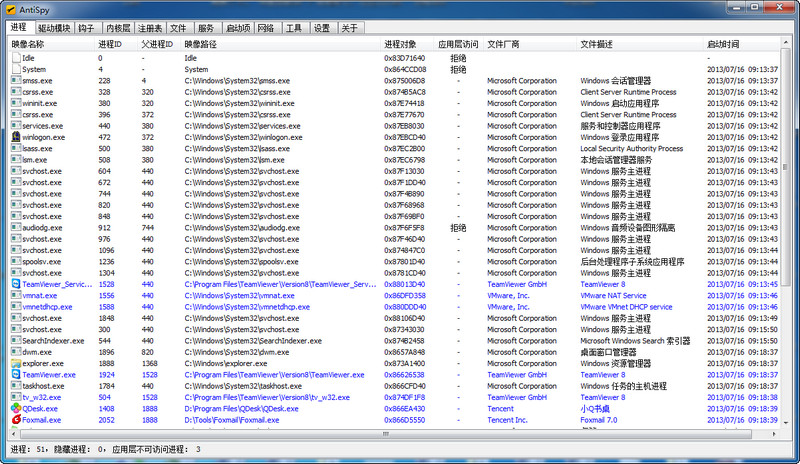
Task: Click the QDesk.exe colorful icon
Action: click(x=16, y=408)
